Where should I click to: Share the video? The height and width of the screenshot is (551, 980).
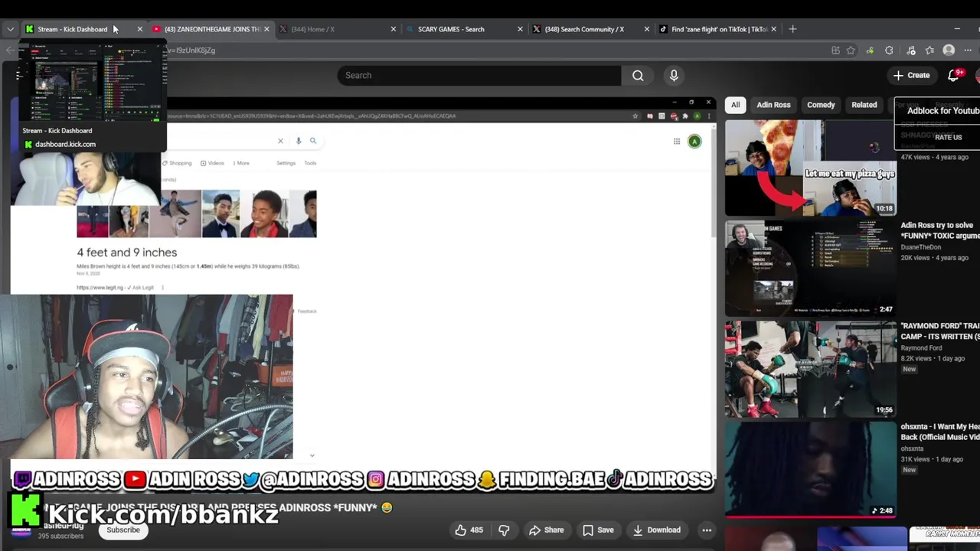tap(546, 530)
